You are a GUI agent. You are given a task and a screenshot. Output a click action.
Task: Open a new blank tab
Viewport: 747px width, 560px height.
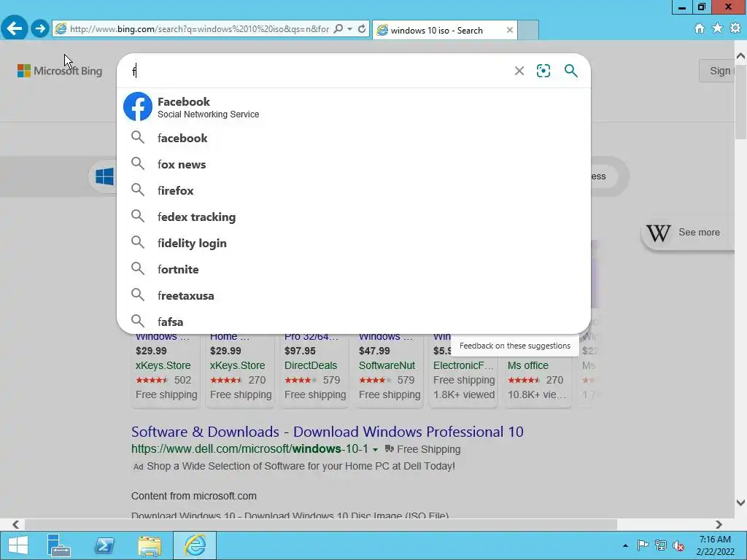tap(528, 30)
